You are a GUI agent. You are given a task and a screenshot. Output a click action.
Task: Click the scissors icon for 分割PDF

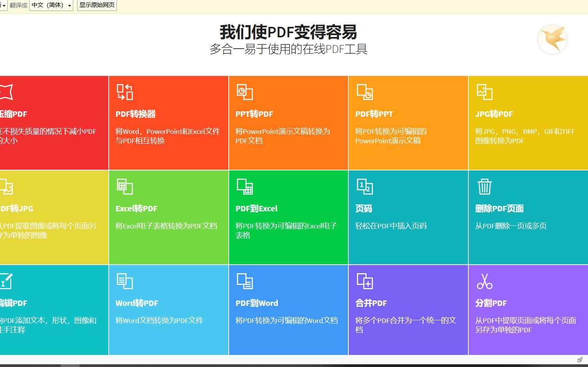pyautogui.click(x=484, y=281)
